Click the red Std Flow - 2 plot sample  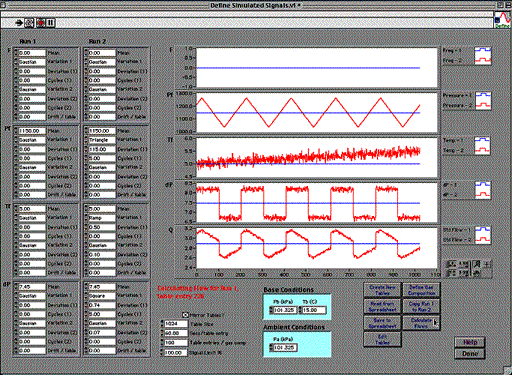click(x=482, y=239)
